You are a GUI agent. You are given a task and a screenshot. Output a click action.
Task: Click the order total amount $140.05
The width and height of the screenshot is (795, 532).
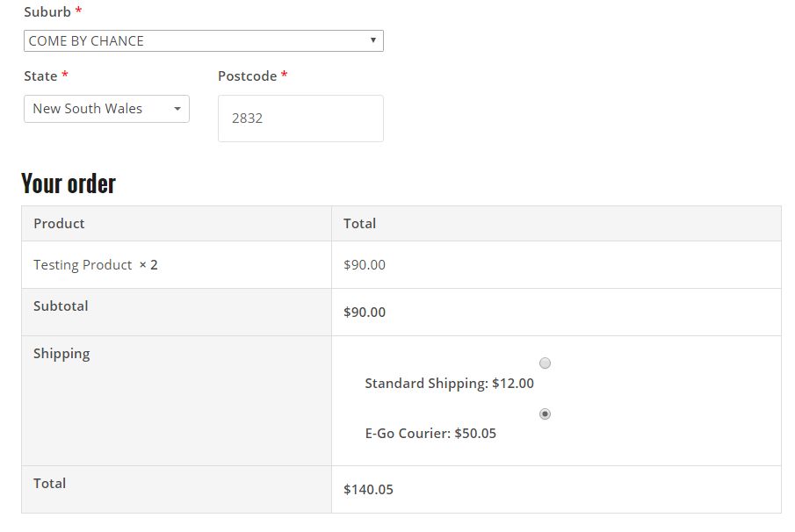pyautogui.click(x=368, y=490)
